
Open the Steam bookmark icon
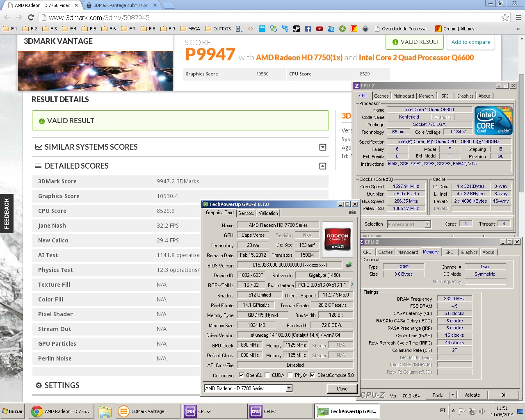[x=297, y=29]
